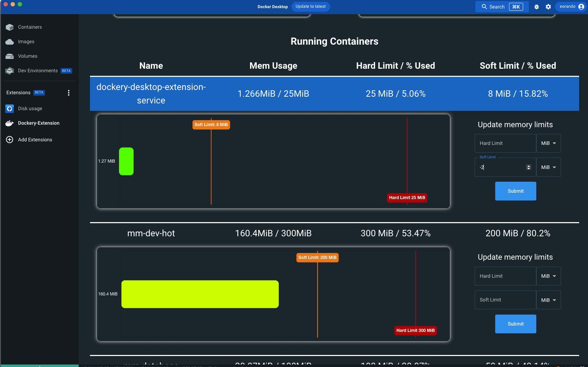Screen dimensions: 588x367
Task: Select Dev Environments sidebar label
Action: 38,71
